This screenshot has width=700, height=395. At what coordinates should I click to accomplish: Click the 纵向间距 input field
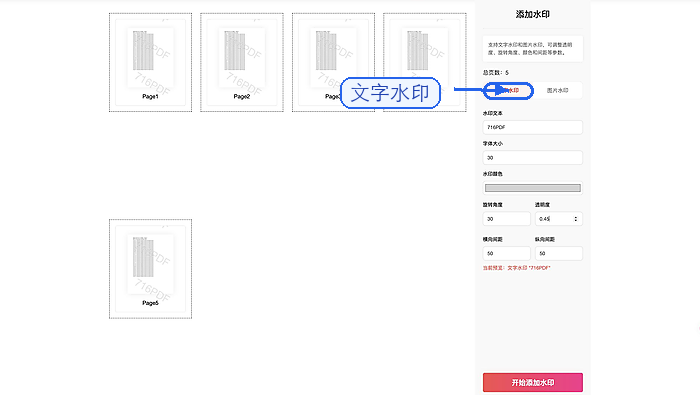(558, 254)
